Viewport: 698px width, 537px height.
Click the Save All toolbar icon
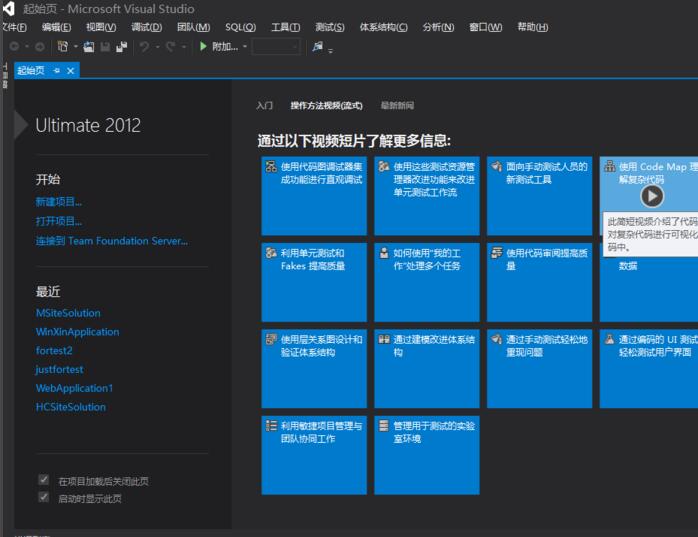point(122,46)
